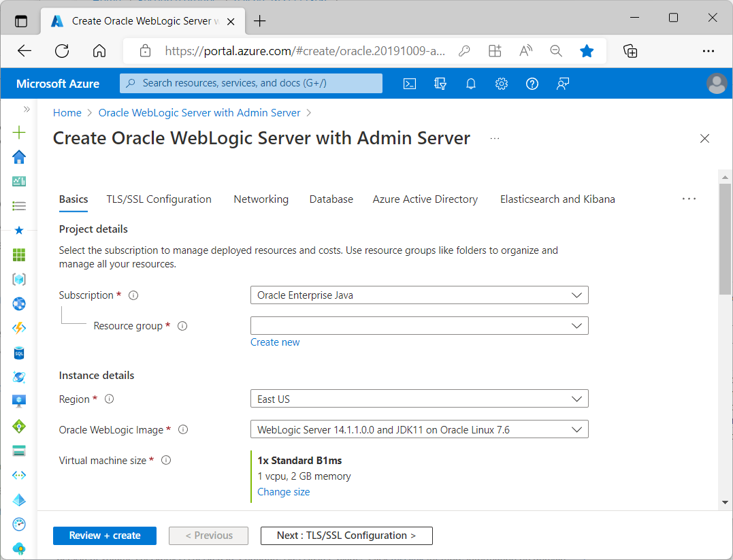Click the green plus Create a resource icon
This screenshot has width=733, height=560.
point(18,132)
